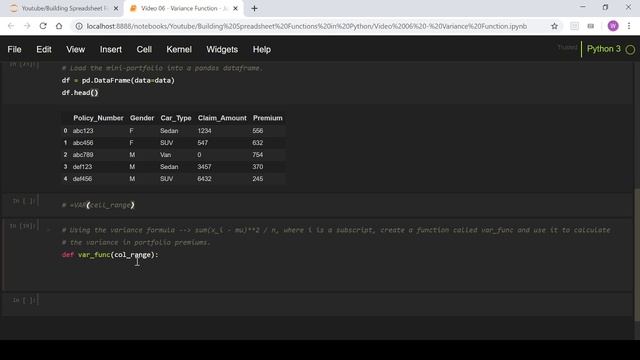Open the Kernel menu
The height and width of the screenshot is (360, 640).
(x=179, y=49)
